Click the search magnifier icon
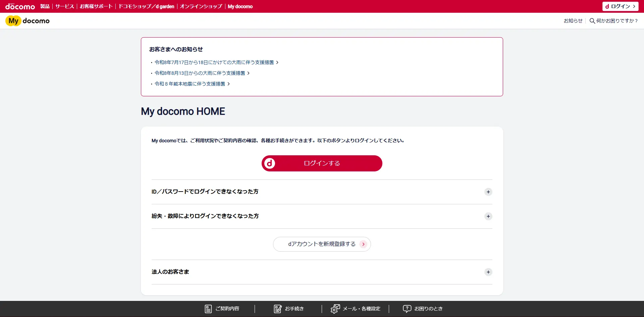 pos(592,21)
